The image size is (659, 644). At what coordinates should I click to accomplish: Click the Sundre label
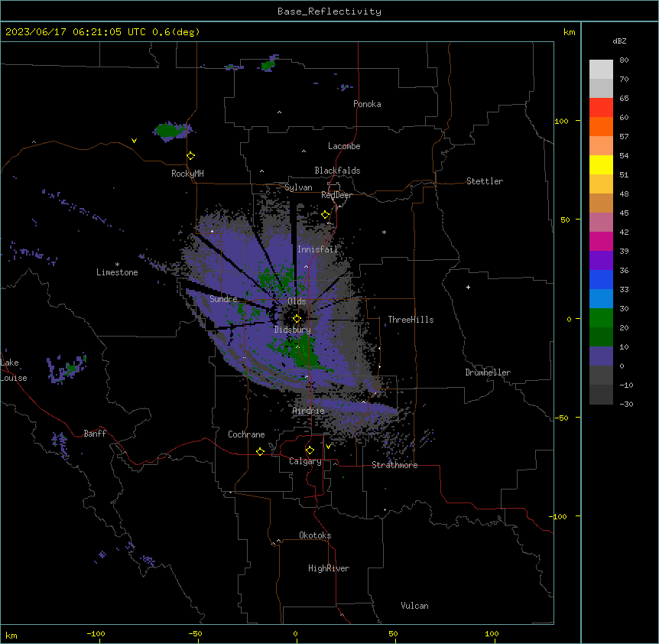(223, 299)
